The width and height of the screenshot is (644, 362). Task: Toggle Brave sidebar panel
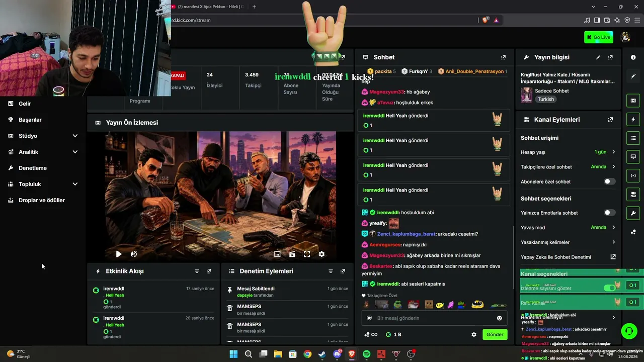coord(597,20)
